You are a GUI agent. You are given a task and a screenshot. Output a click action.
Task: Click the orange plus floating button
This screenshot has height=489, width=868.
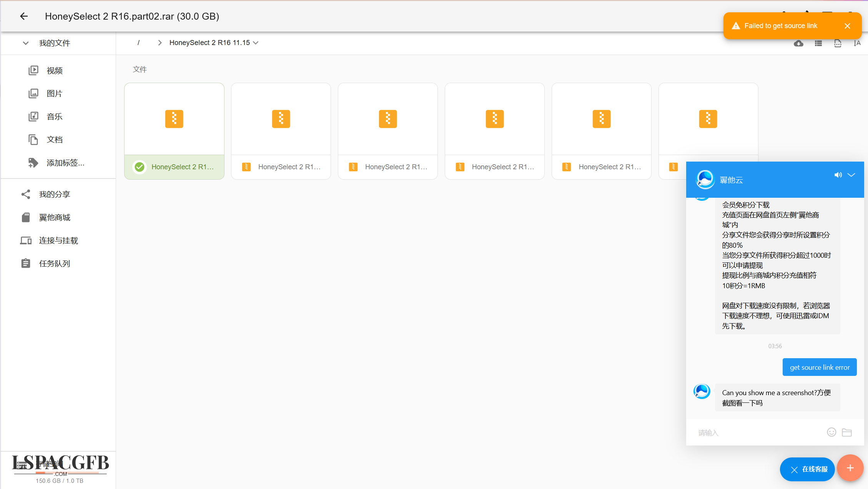[x=850, y=468]
